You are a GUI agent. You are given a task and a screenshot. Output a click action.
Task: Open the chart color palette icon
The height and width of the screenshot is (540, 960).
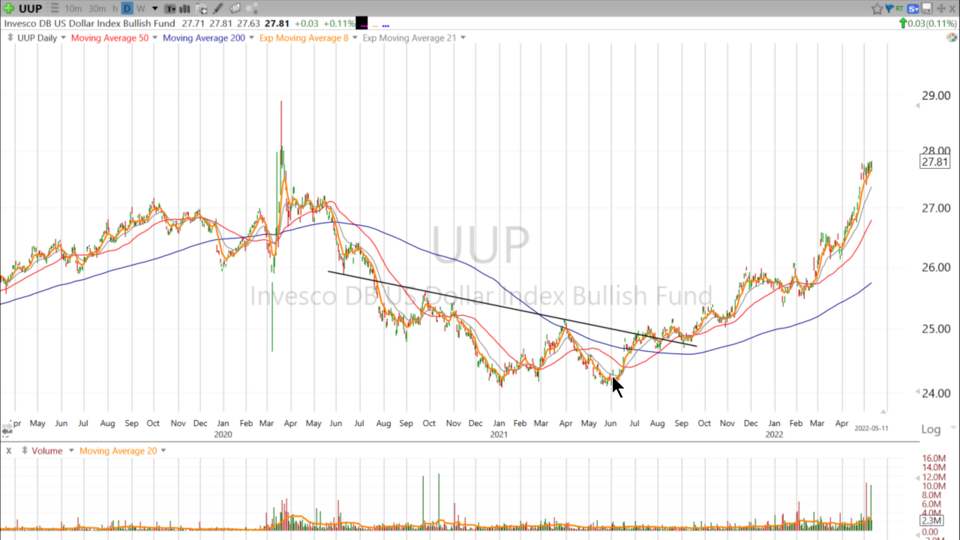(x=951, y=37)
